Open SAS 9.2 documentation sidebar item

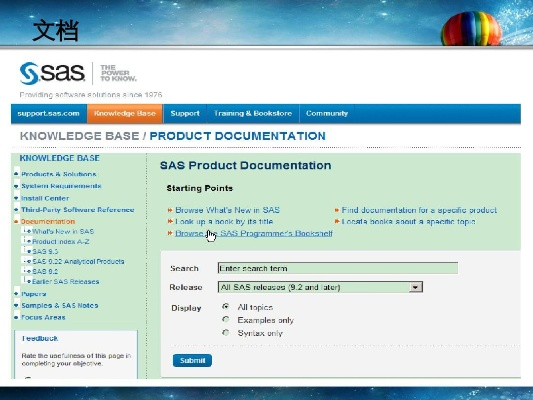[45, 272]
